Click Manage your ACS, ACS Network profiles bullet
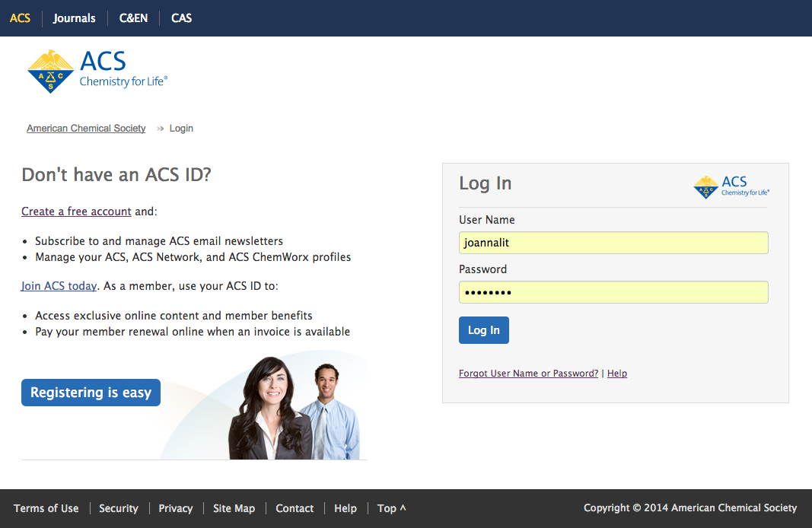 [x=193, y=257]
